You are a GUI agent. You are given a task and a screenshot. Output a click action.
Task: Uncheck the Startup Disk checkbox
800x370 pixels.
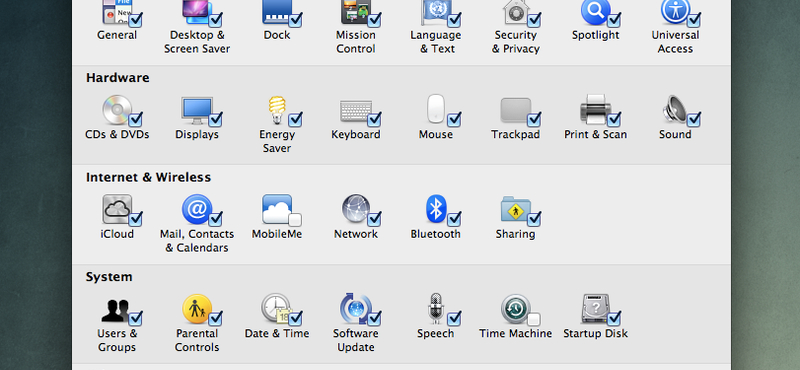pyautogui.click(x=614, y=319)
